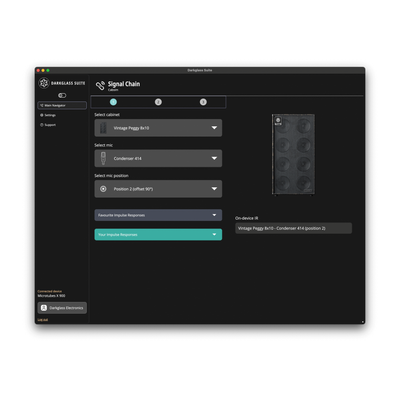This screenshot has height=400, width=400.
Task: Open the Vintage Peggy 8x10 cabinet dropdown
Action: (158, 128)
